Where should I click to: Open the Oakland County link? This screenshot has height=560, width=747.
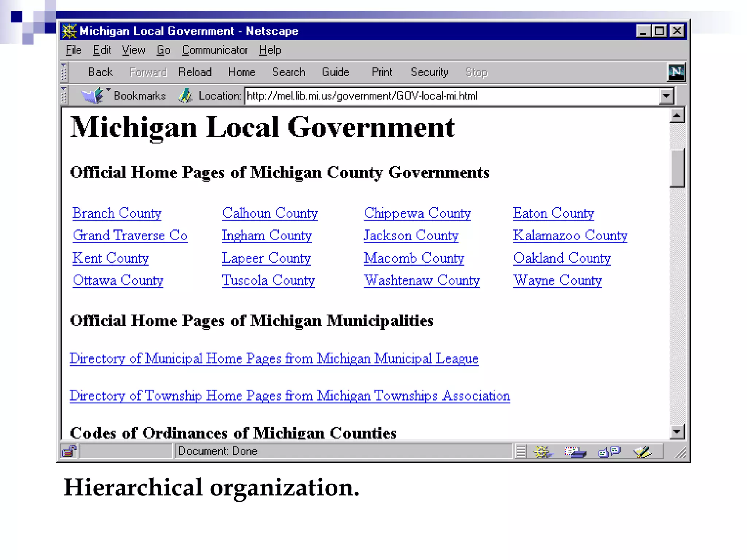(562, 258)
